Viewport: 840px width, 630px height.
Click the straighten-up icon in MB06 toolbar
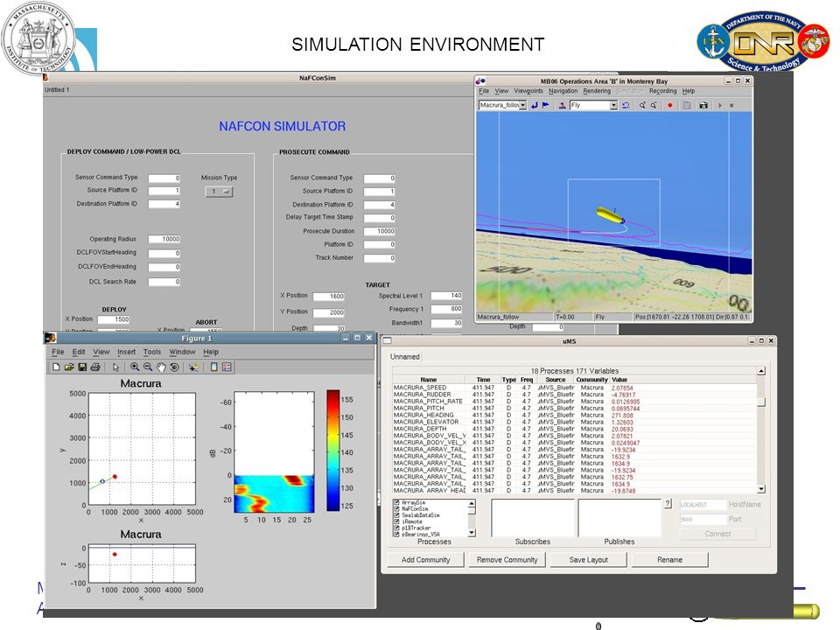pos(562,106)
